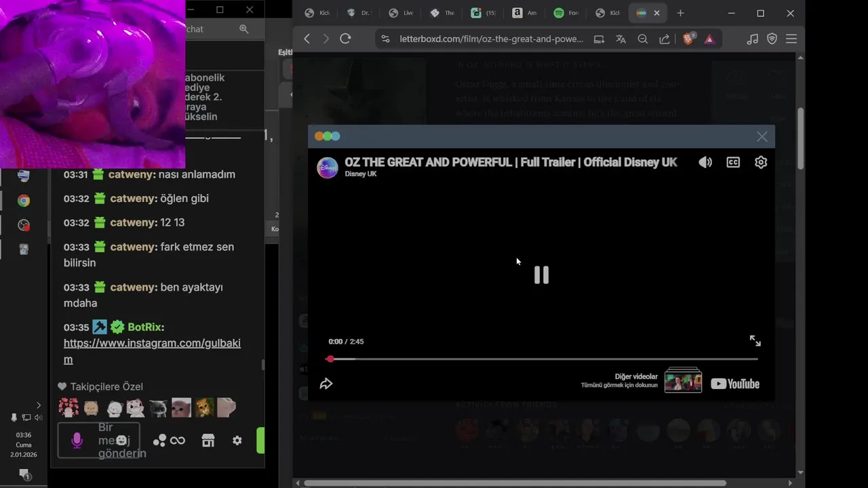
Task: Open the video on YouTube via its logo
Action: coord(735,384)
